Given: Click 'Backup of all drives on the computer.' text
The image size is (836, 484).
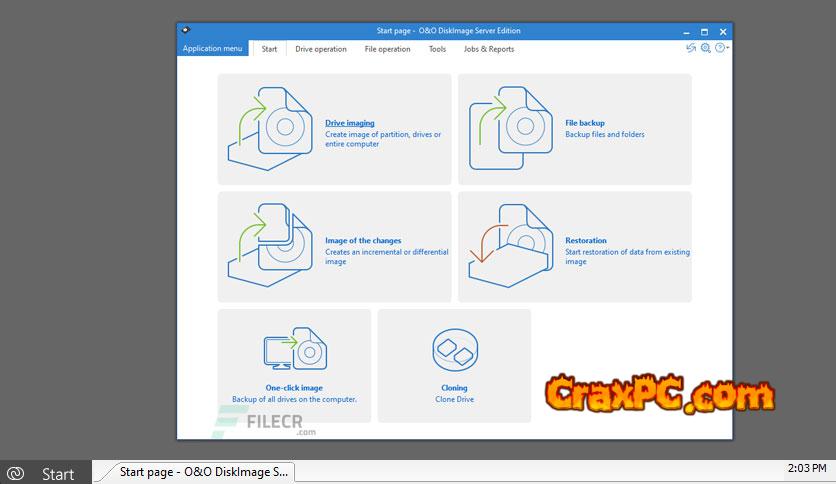Looking at the screenshot, I should coord(294,399).
